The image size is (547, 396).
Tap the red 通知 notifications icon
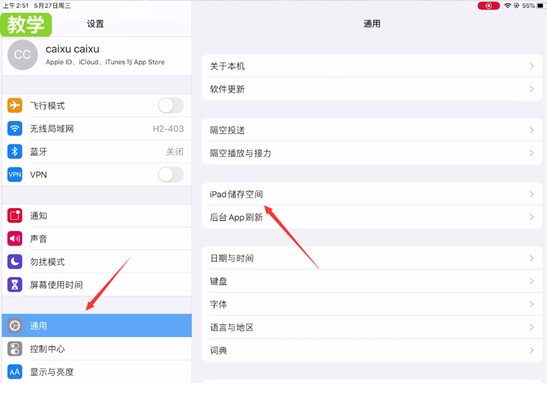click(15, 216)
